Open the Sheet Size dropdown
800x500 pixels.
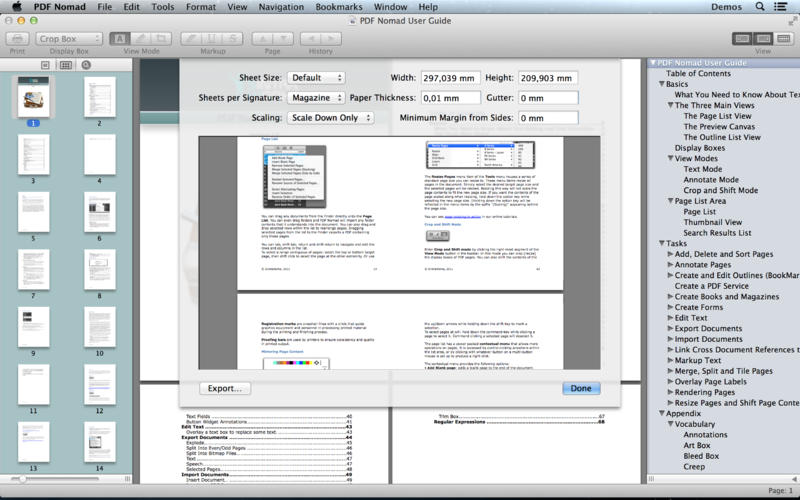[x=315, y=78]
